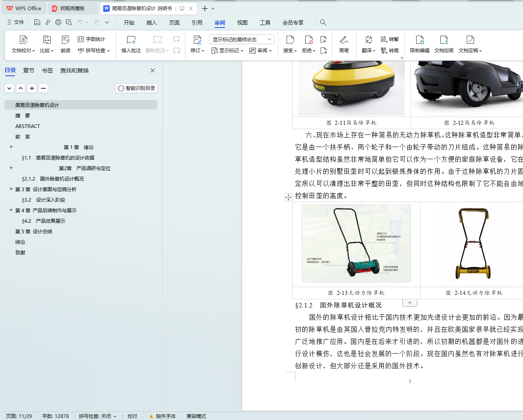Switch to the 开始 ribbon tab
This screenshot has height=420, width=523.
(129, 23)
